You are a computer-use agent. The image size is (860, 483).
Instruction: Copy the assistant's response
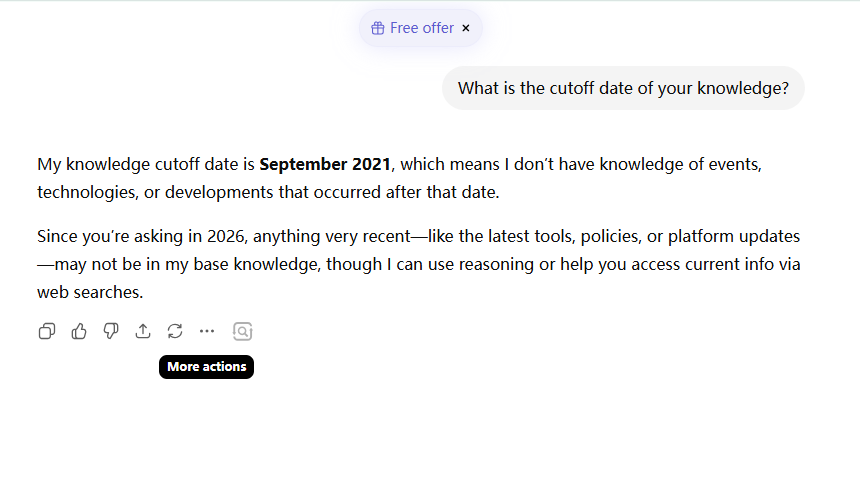point(47,331)
